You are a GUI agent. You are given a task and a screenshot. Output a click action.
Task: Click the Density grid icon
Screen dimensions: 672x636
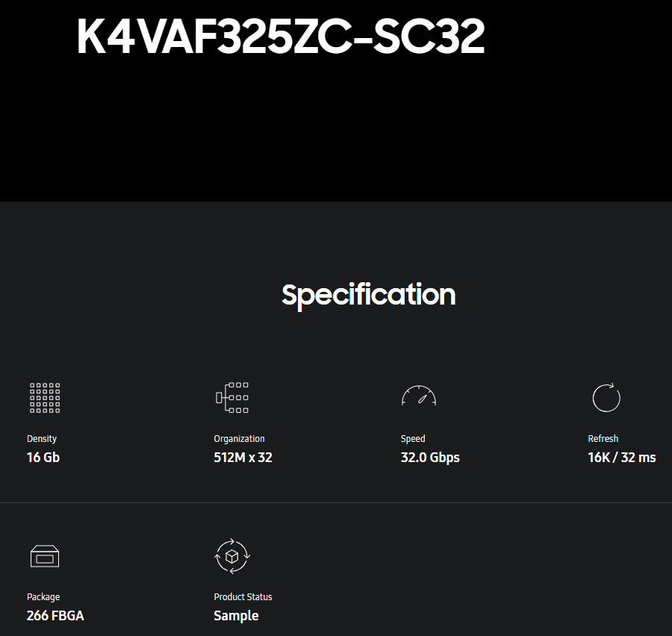45,398
